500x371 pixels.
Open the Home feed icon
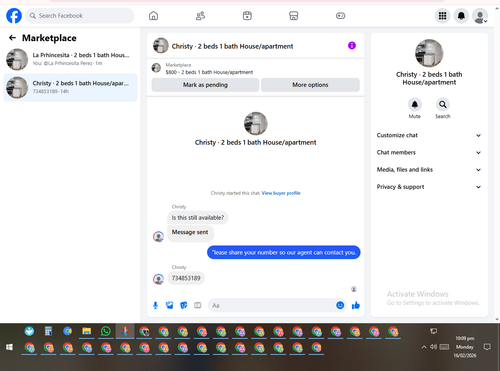click(153, 16)
